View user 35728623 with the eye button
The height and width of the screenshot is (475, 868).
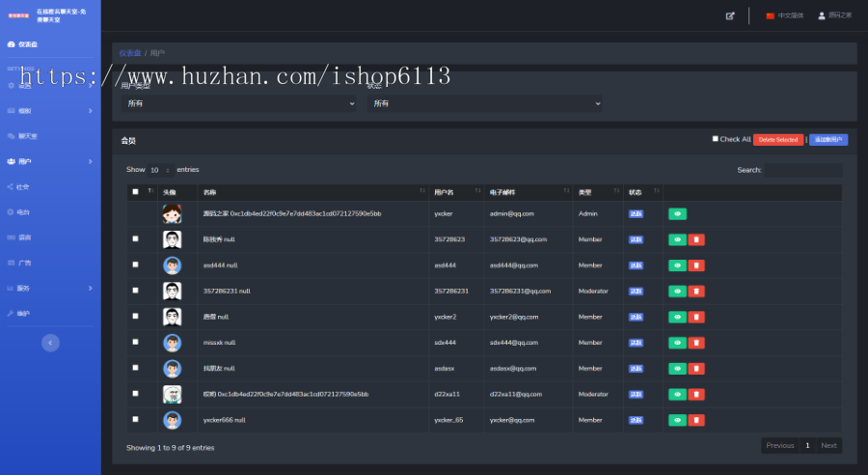tap(677, 239)
